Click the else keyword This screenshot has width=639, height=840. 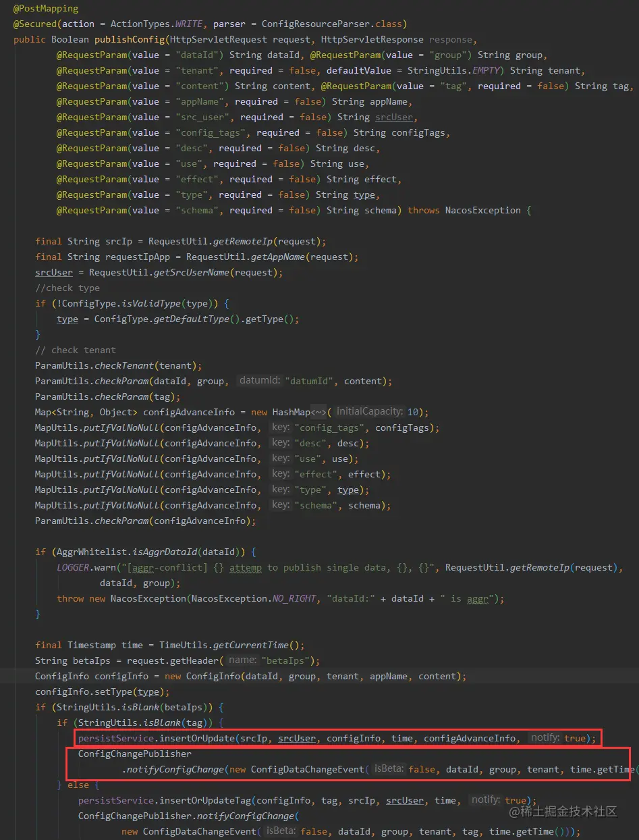tap(78, 785)
